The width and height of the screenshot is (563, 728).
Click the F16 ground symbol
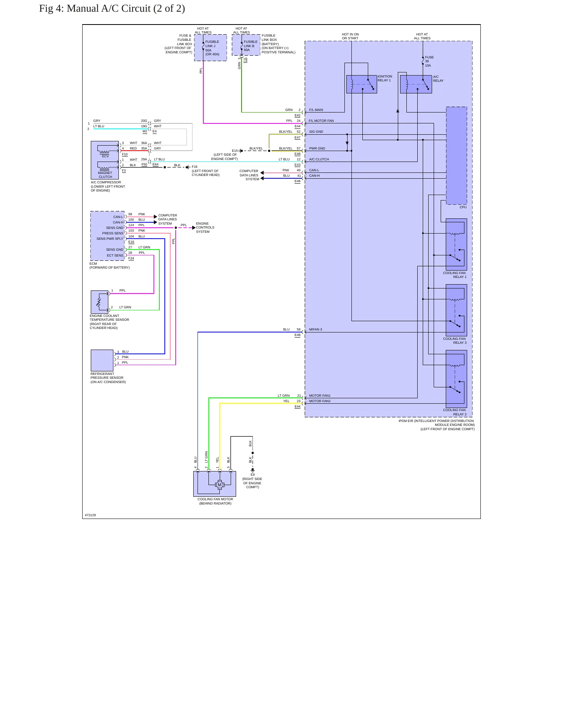[188, 167]
